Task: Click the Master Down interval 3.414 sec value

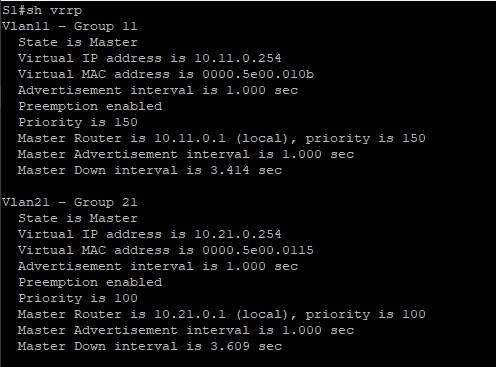Action: point(246,170)
